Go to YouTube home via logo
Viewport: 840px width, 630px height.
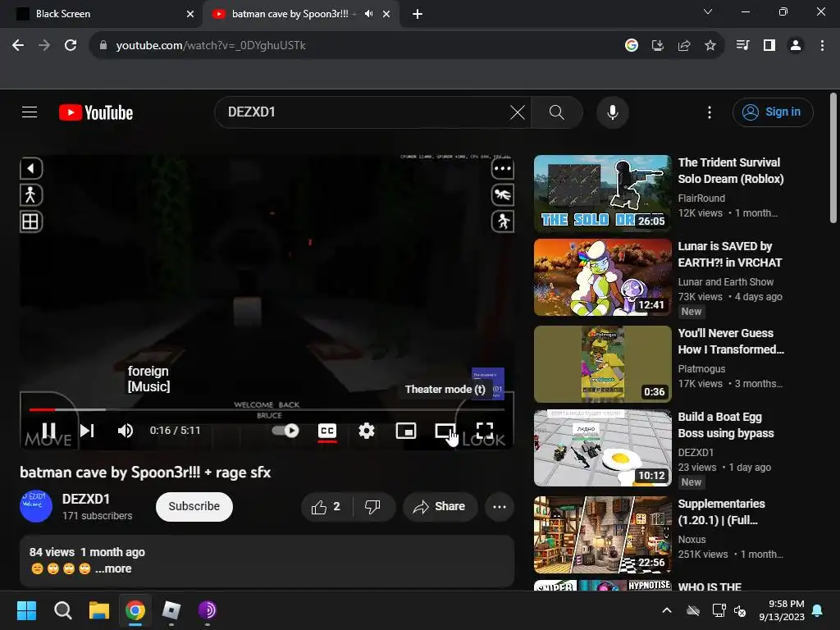(x=96, y=112)
